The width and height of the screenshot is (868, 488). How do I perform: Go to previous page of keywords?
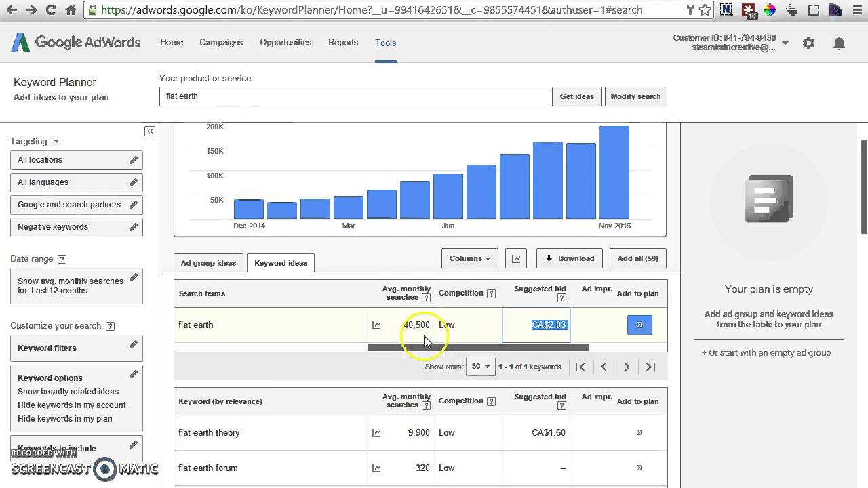point(604,367)
